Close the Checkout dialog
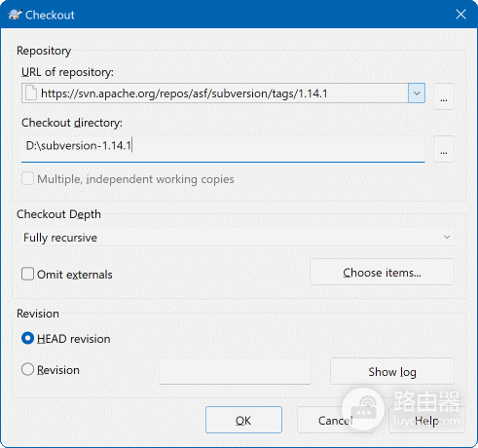 pyautogui.click(x=460, y=15)
